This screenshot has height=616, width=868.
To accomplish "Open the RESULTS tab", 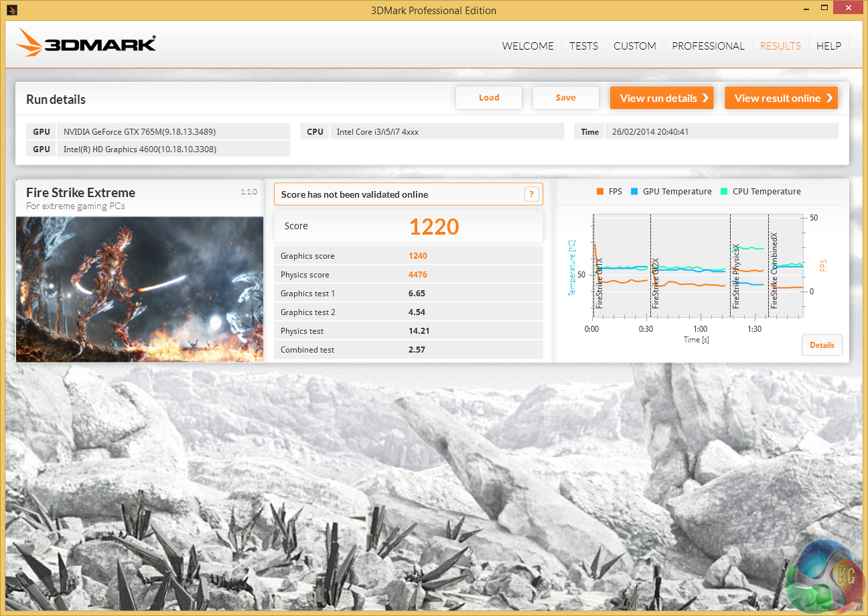I will click(x=780, y=46).
